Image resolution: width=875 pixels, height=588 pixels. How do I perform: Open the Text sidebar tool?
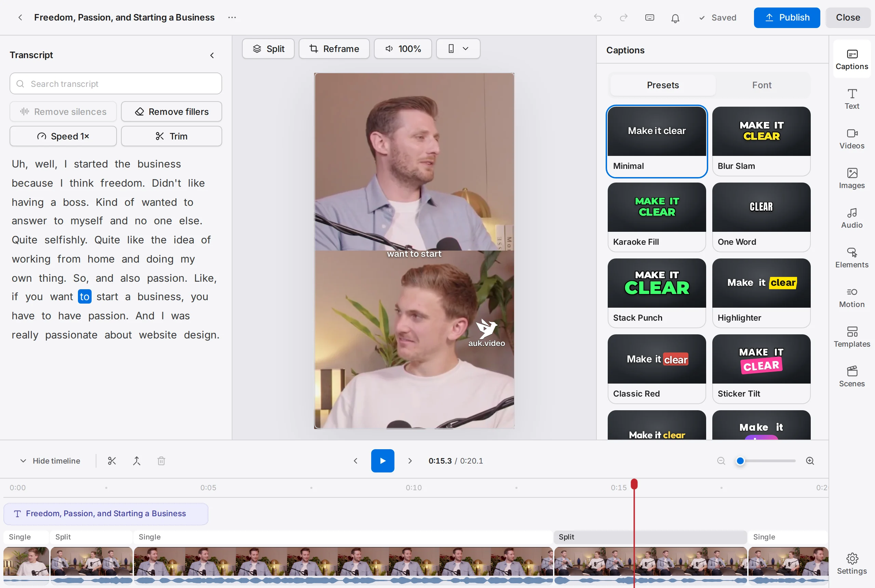[851, 99]
